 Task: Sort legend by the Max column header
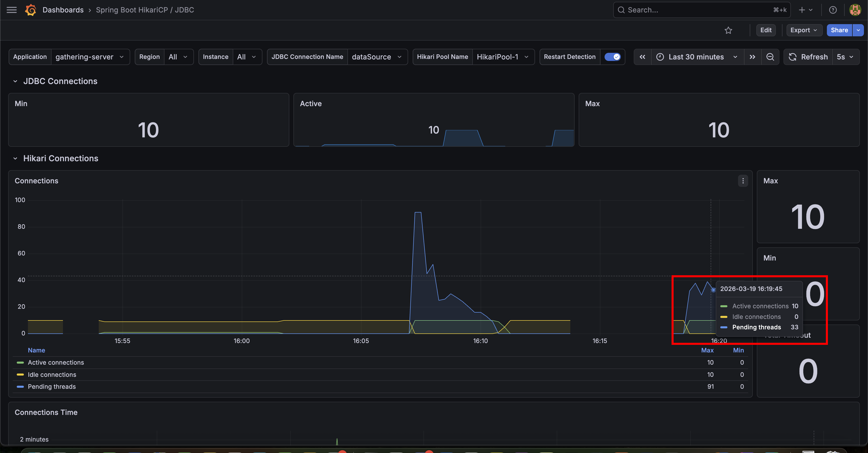point(707,350)
